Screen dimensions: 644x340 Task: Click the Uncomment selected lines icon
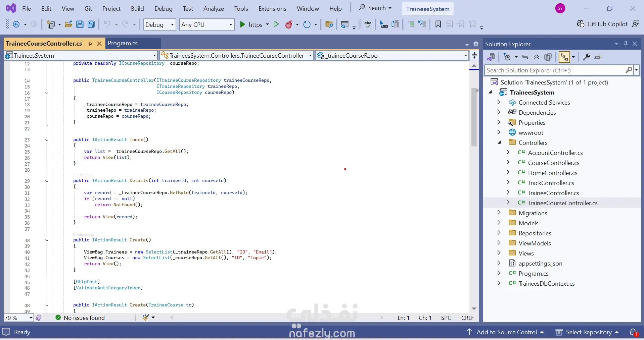coord(422,24)
